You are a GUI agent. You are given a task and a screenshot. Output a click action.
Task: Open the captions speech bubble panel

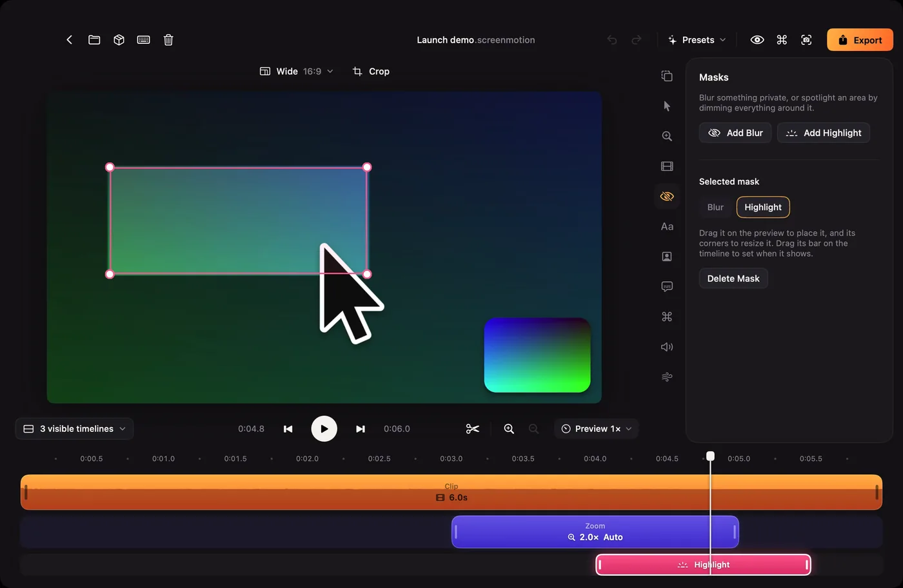667,286
